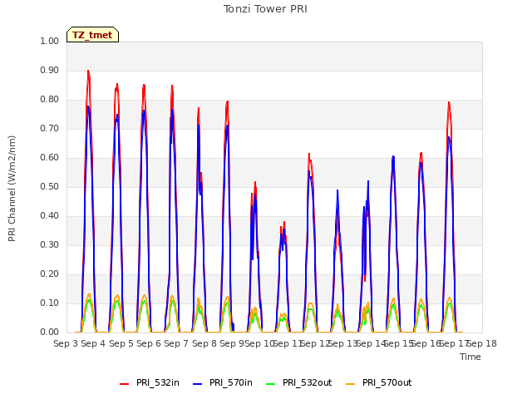Click the Sep 8 x-axis tick label
The width and height of the screenshot is (532, 399).
pos(204,343)
